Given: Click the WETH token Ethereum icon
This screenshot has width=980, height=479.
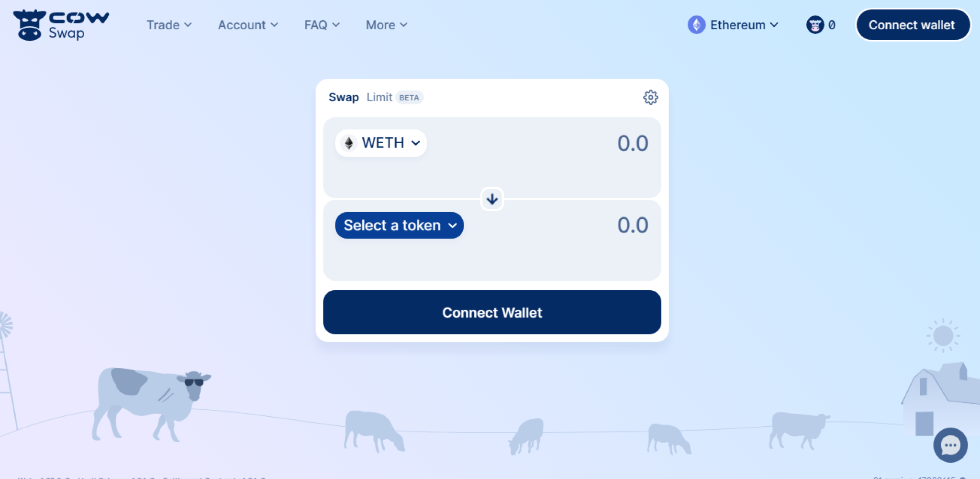Looking at the screenshot, I should pyautogui.click(x=349, y=143).
